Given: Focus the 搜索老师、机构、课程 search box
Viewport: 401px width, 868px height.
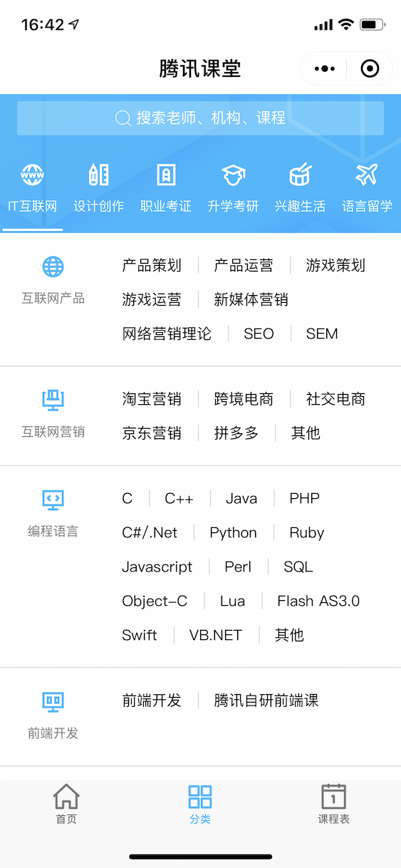Looking at the screenshot, I should 200,118.
